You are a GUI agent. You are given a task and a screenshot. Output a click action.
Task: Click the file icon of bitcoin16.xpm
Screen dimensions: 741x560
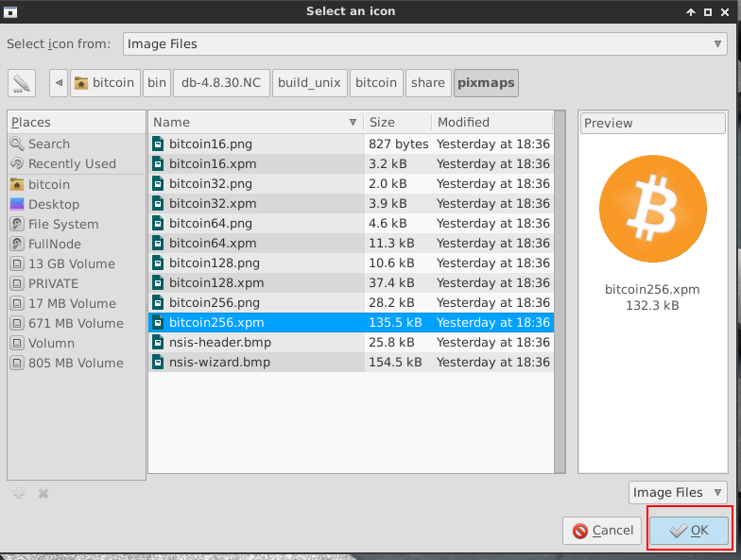tap(158, 164)
